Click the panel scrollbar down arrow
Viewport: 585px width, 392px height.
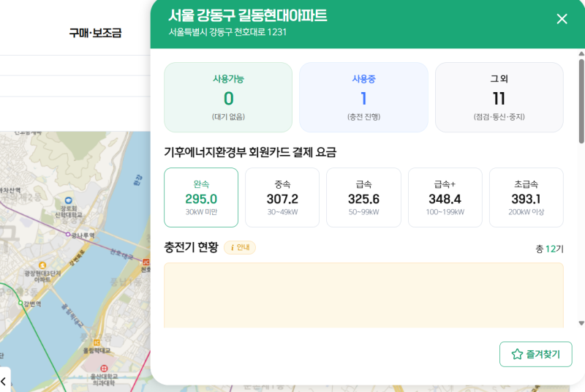(581, 323)
